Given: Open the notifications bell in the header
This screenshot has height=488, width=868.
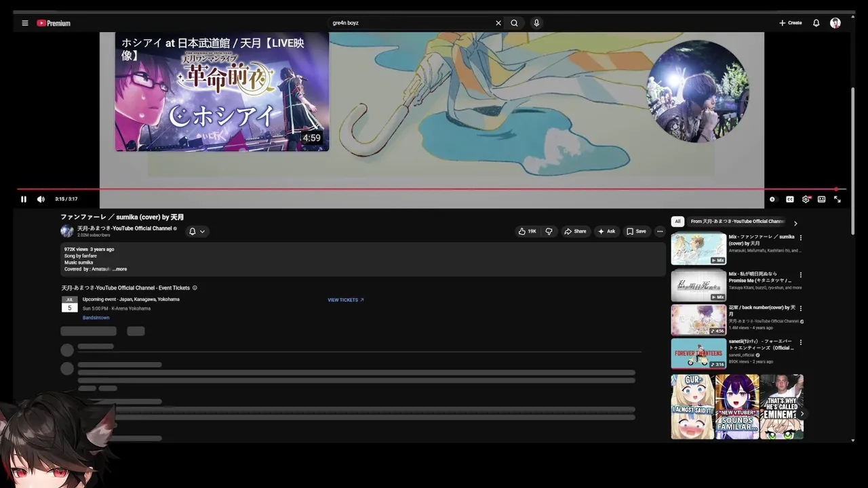Looking at the screenshot, I should [x=816, y=23].
